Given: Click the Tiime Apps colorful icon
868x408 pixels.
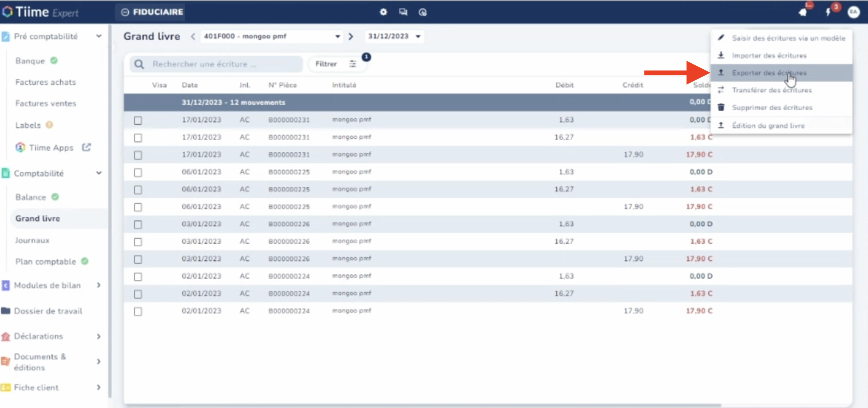Looking at the screenshot, I should [20, 147].
